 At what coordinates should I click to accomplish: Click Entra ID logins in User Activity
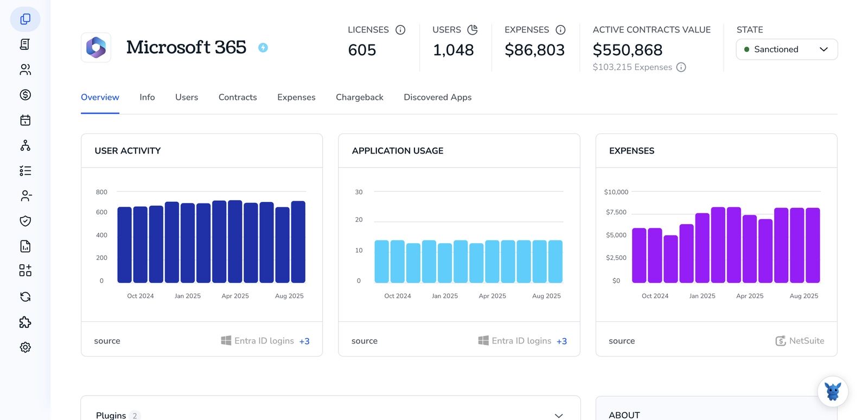point(264,341)
